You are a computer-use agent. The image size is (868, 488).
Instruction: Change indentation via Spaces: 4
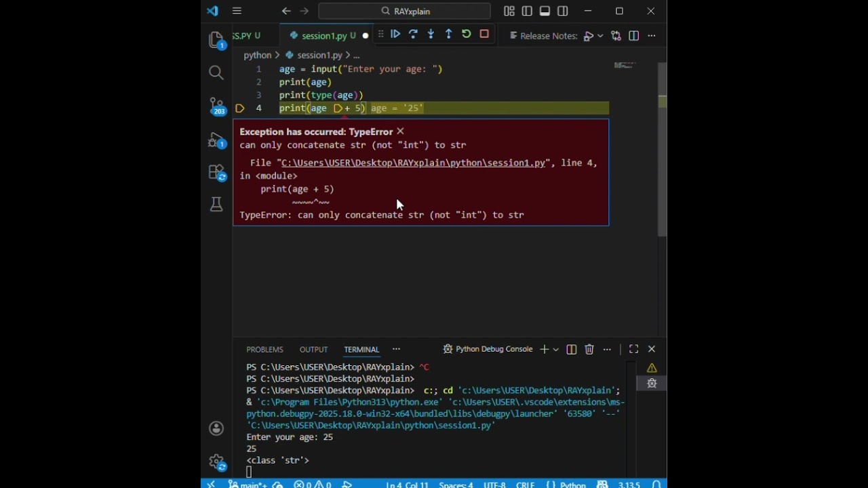(x=456, y=485)
